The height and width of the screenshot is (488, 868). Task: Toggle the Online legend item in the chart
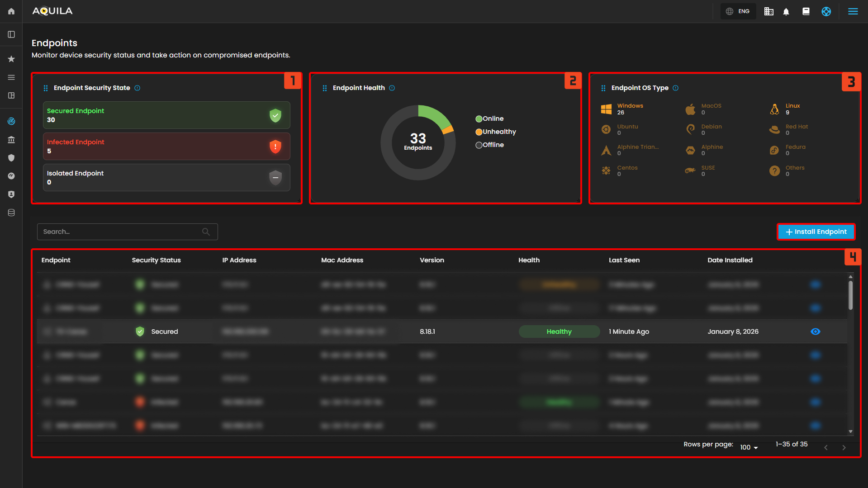(x=489, y=118)
